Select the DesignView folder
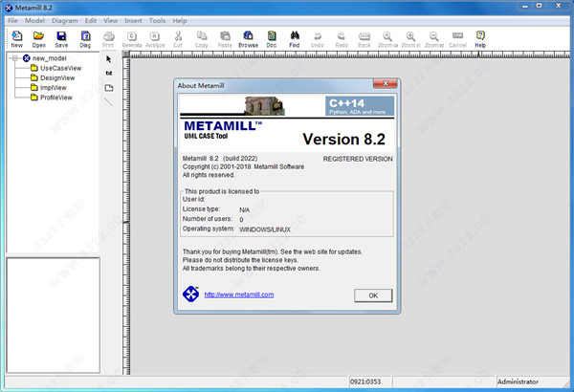 (x=57, y=78)
